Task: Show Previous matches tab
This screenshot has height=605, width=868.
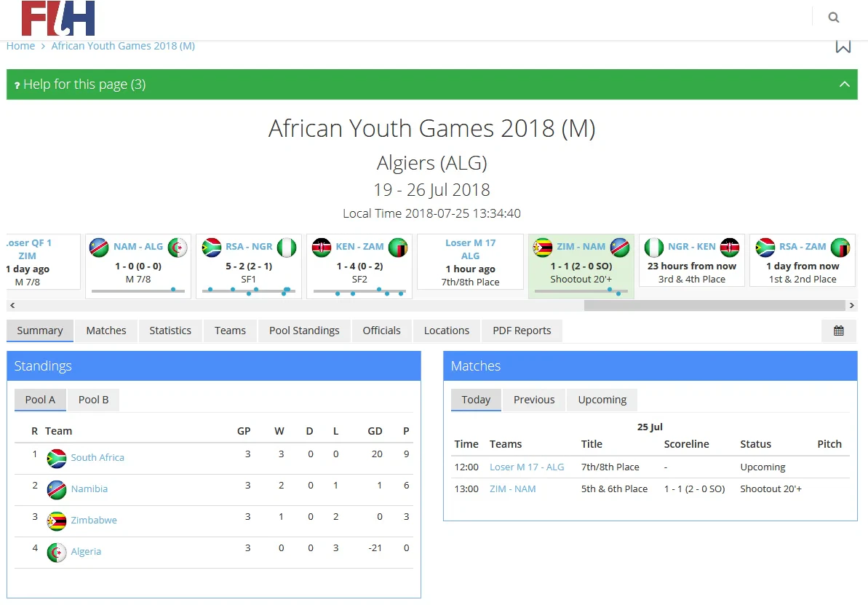Action: (534, 400)
